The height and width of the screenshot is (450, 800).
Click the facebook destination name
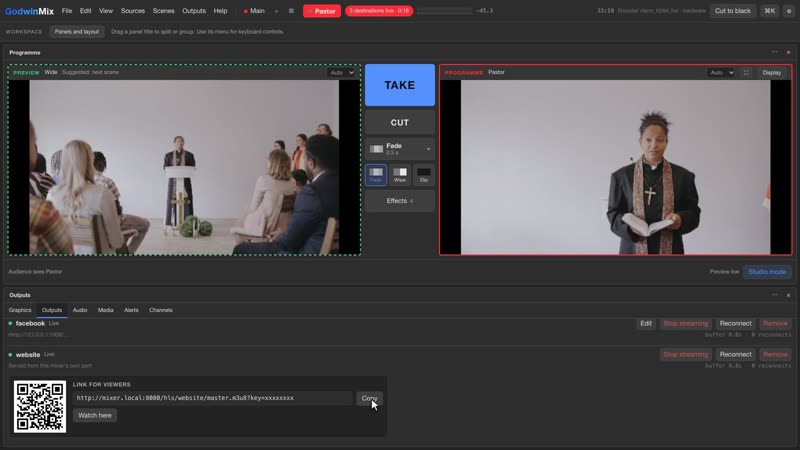(30, 323)
